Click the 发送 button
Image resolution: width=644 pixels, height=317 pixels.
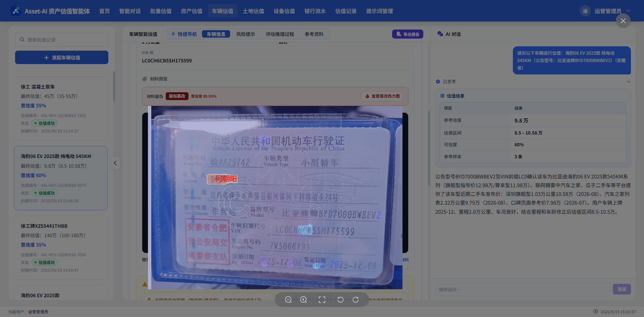tap(622, 289)
